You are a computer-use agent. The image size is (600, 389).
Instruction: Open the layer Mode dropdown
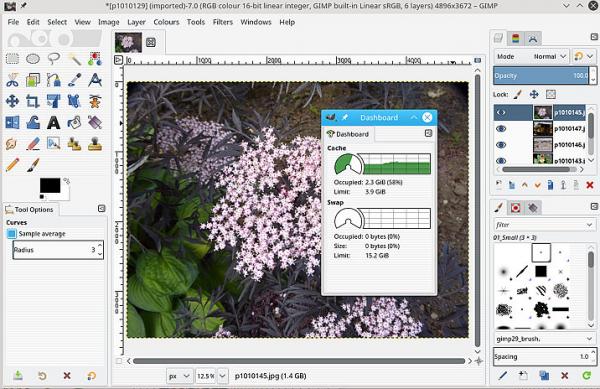531,56
